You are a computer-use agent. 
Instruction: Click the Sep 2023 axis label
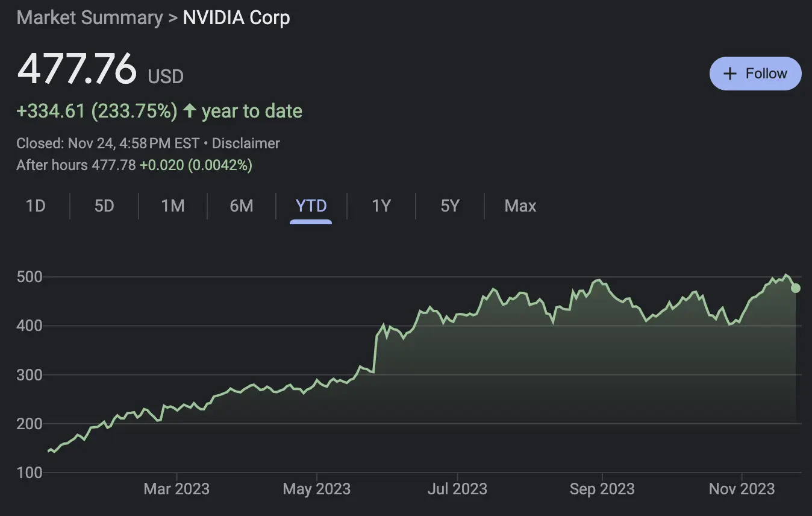[602, 489]
